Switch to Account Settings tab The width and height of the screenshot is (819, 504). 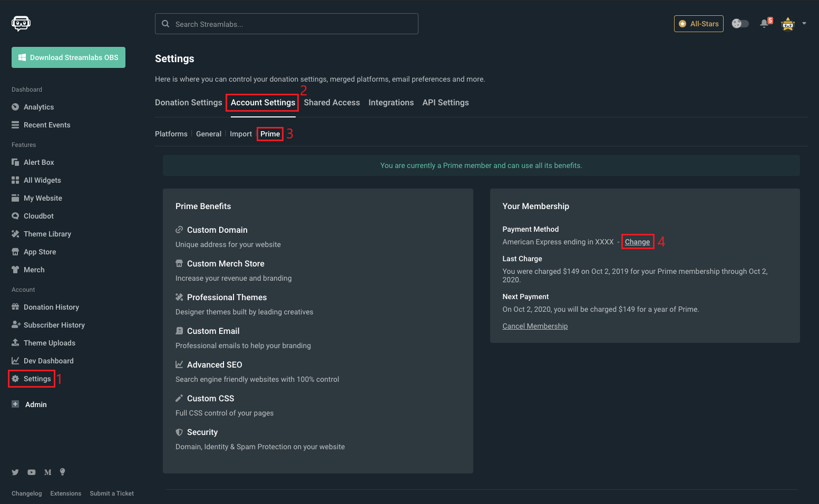tap(263, 103)
